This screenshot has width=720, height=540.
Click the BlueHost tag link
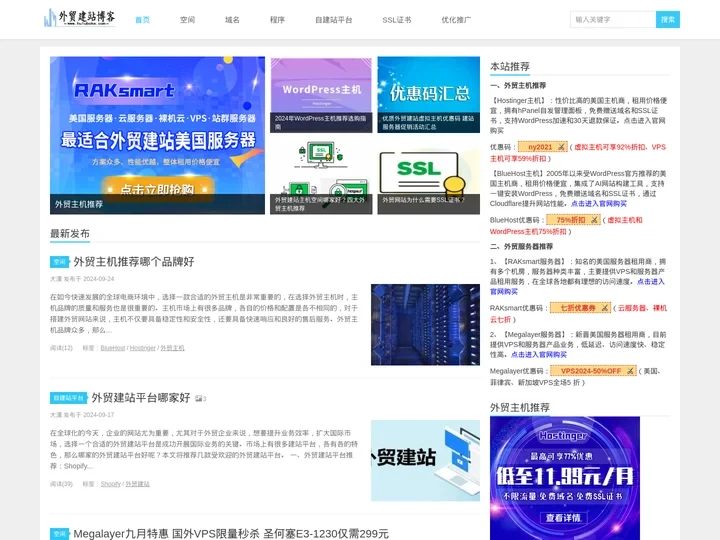pyautogui.click(x=113, y=348)
